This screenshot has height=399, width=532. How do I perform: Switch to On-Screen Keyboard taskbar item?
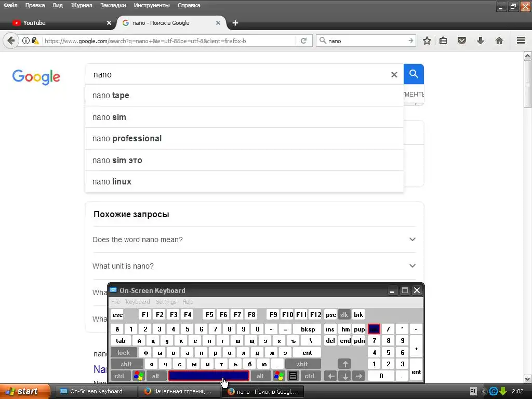96,391
